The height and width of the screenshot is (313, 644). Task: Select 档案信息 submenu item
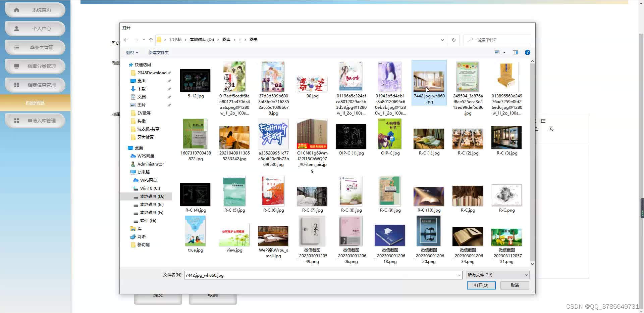tap(35, 103)
